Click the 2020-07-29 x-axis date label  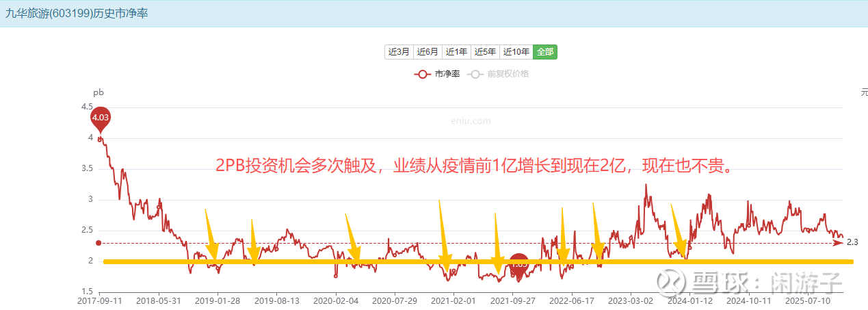395,300
